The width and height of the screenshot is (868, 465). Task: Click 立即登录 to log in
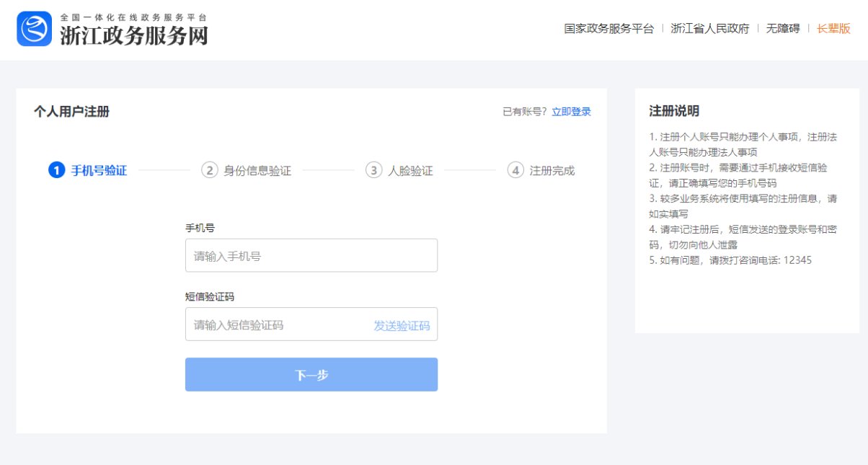571,112
